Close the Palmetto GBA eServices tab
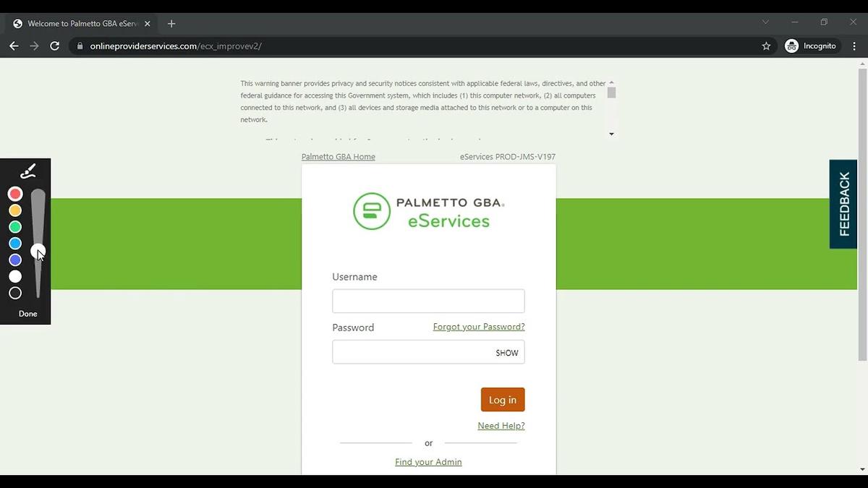Image resolution: width=868 pixels, height=488 pixels. [x=148, y=23]
